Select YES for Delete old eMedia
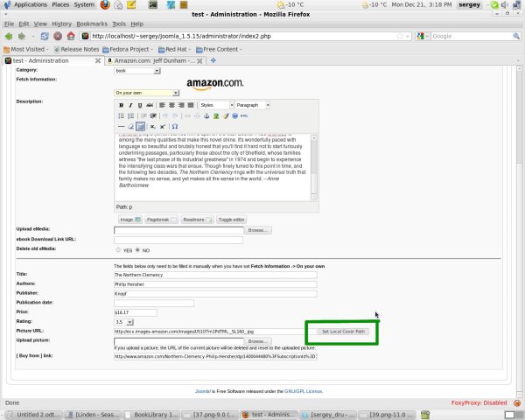 pos(118,250)
